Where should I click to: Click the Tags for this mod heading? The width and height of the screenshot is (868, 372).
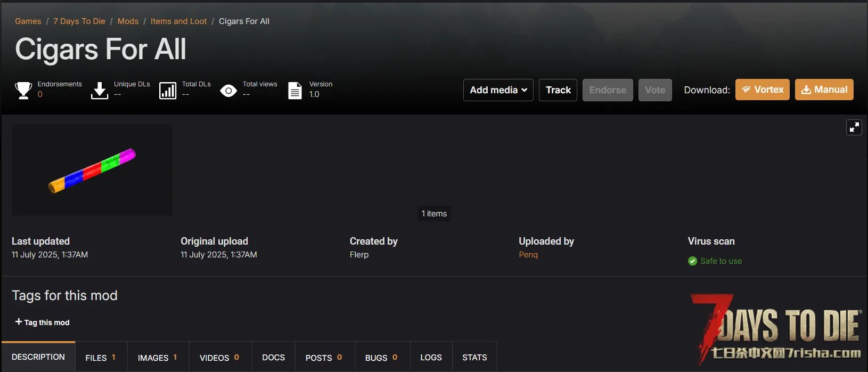tap(64, 296)
